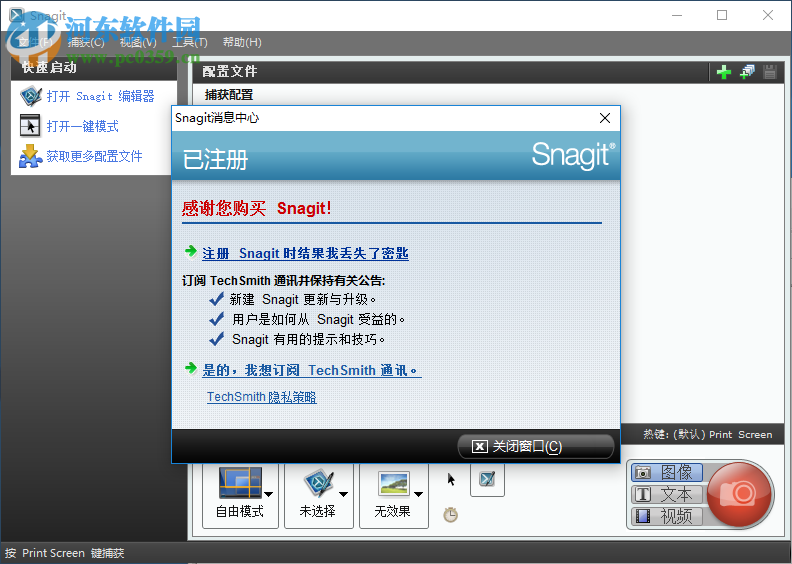Select the 文本 text capture mode
The width and height of the screenshot is (792, 564).
click(x=666, y=494)
